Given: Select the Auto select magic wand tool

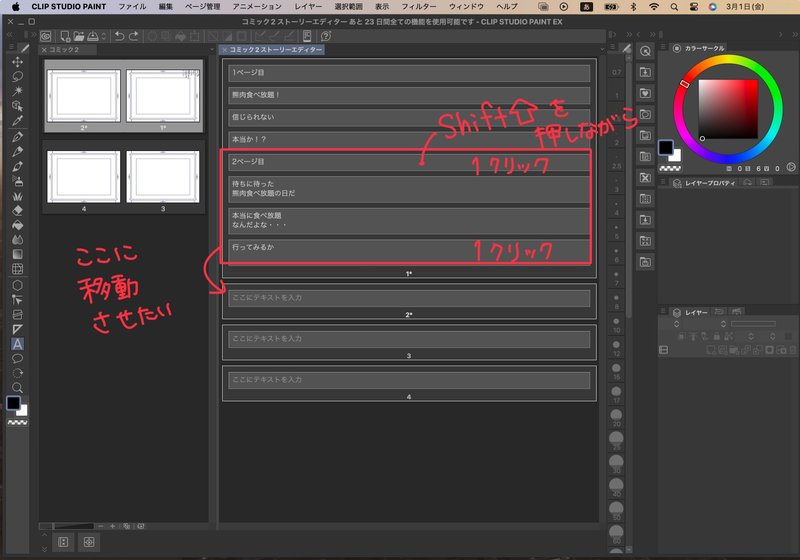Looking at the screenshot, I should [x=17, y=91].
